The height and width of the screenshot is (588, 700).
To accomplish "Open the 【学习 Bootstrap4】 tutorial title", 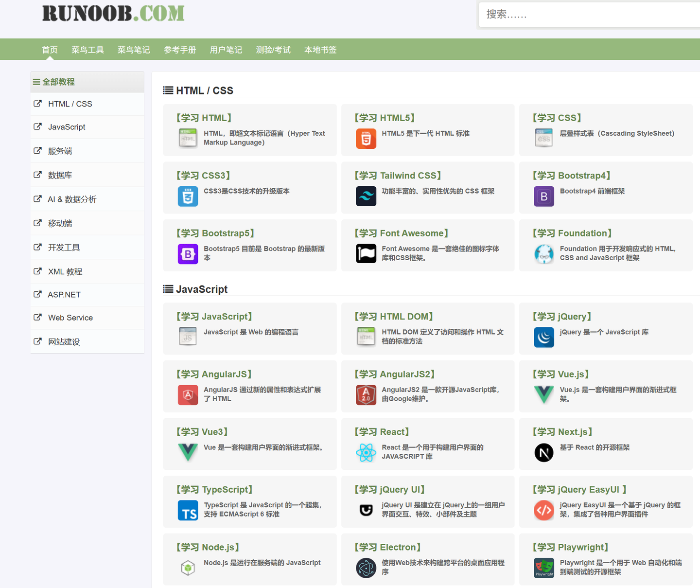I will (x=572, y=176).
